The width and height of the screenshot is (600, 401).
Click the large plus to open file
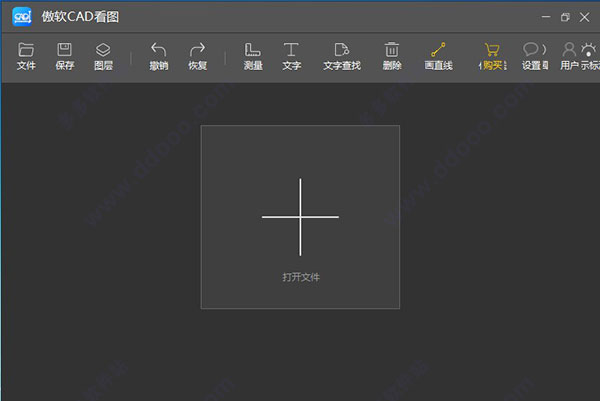(300, 217)
